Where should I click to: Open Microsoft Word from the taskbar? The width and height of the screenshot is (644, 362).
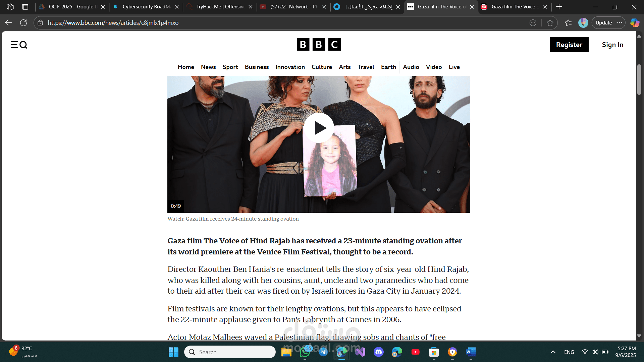(x=471, y=352)
